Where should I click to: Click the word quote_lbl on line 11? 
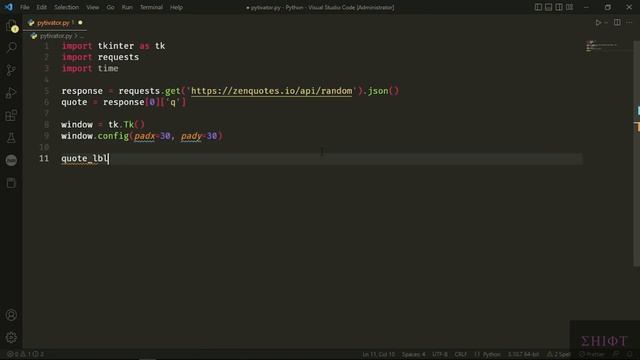(x=85, y=158)
